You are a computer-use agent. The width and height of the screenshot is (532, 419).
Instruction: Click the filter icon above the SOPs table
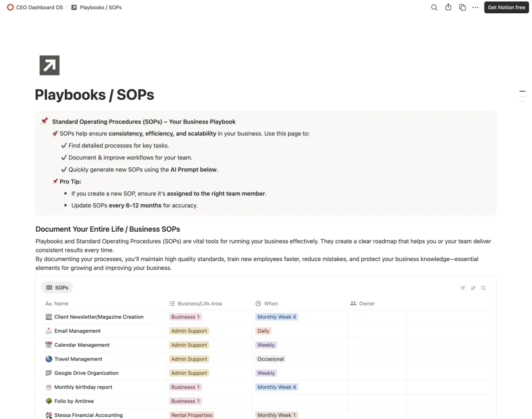462,288
